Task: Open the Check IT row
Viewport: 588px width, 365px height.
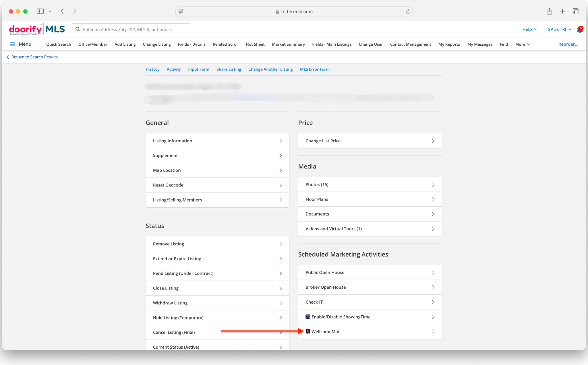Action: coord(370,302)
